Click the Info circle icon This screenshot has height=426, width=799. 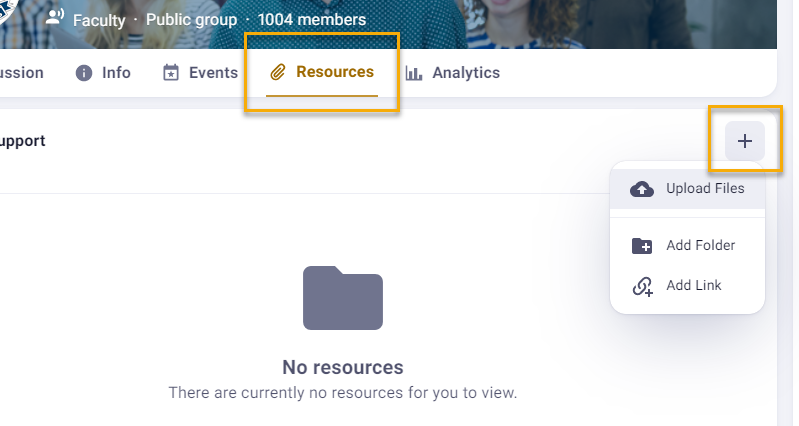[x=84, y=73]
